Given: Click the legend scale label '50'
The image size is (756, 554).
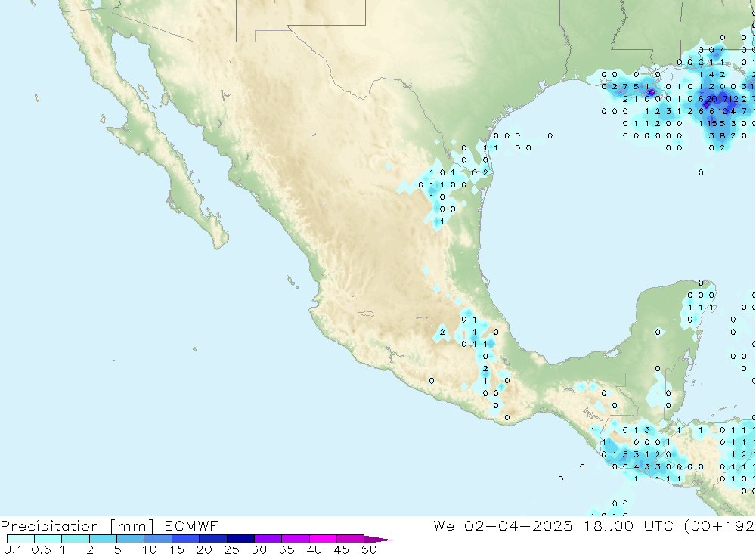Looking at the screenshot, I should click(369, 549).
